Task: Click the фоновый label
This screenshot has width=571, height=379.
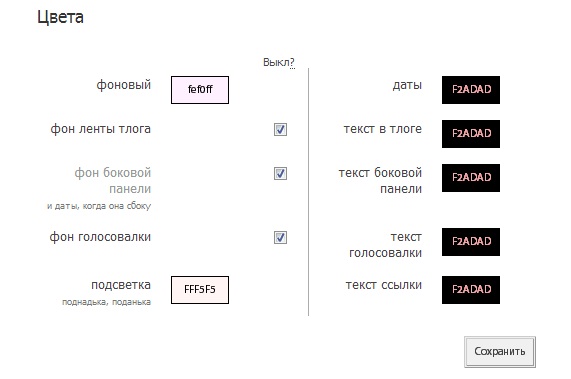Action: point(123,85)
